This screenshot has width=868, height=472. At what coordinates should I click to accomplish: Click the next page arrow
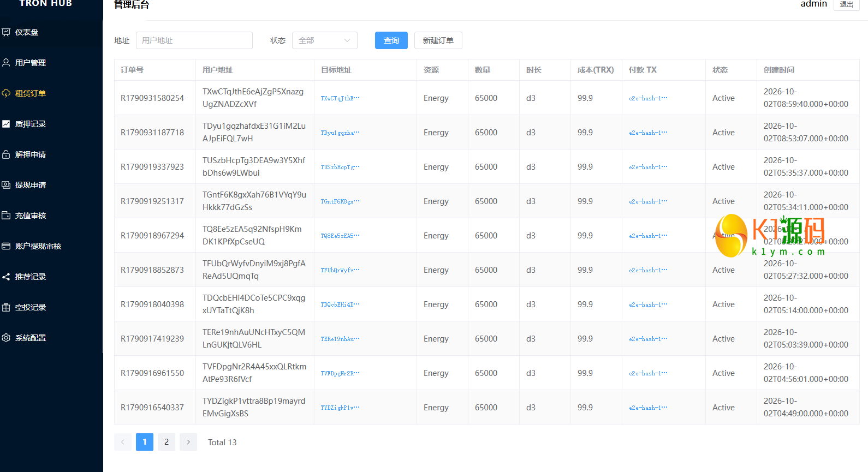tap(188, 442)
